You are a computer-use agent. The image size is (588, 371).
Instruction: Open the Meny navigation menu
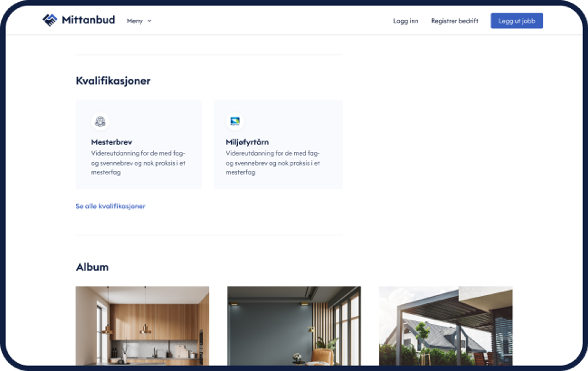click(135, 21)
